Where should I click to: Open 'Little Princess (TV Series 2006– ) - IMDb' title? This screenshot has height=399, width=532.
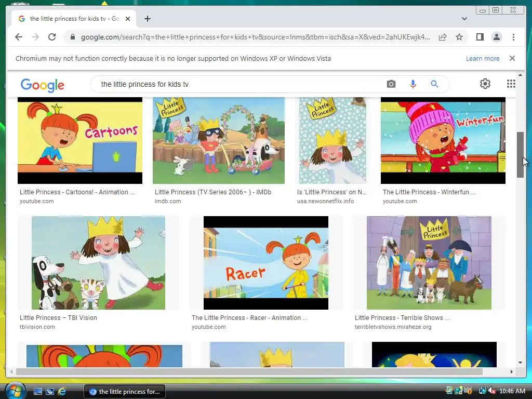click(212, 192)
